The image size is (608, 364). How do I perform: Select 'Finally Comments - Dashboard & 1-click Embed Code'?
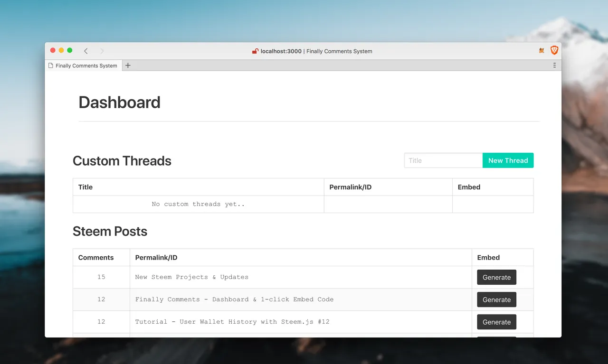tap(234, 299)
